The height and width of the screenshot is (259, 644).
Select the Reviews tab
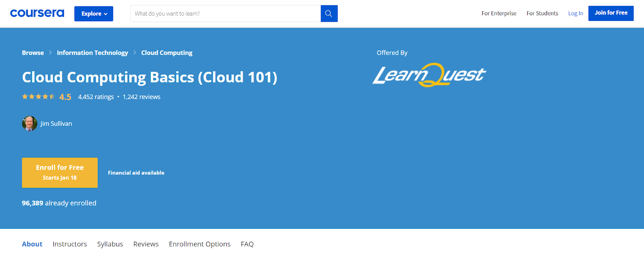(x=146, y=244)
